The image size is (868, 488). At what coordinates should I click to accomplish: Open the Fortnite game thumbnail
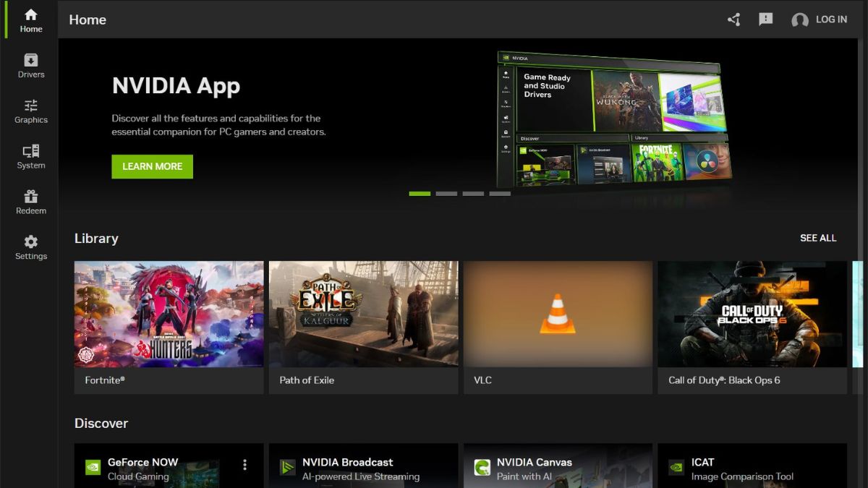(x=169, y=314)
